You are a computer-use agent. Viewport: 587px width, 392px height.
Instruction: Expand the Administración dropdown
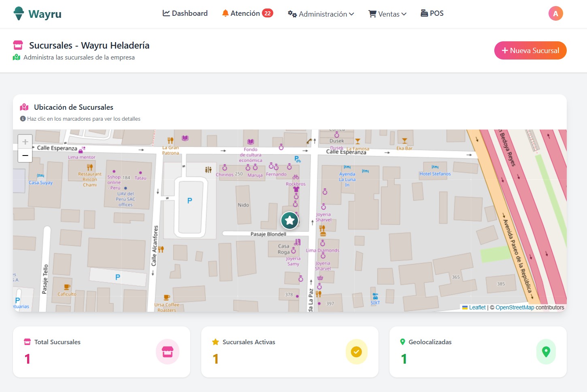click(321, 14)
